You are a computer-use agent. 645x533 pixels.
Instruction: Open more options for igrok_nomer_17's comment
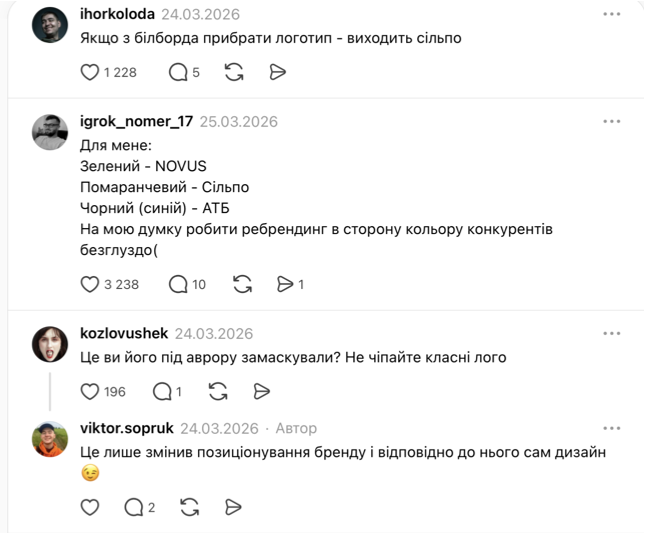[x=612, y=121]
